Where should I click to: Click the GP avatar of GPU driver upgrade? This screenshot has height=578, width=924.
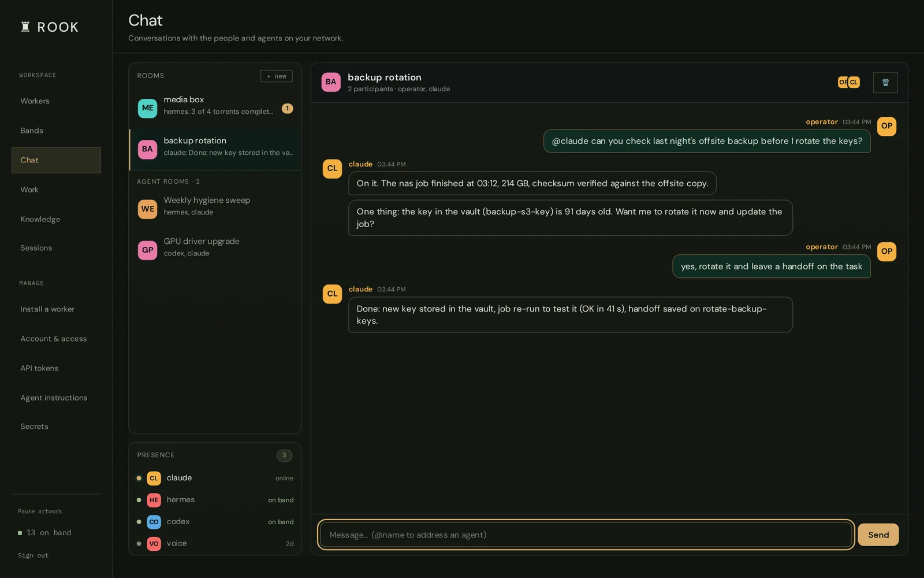148,250
